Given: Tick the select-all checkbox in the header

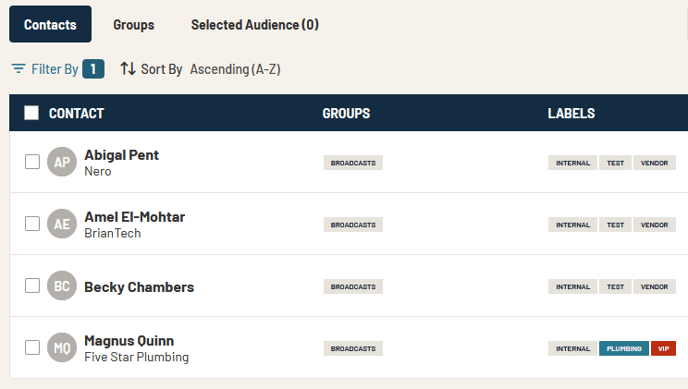Looking at the screenshot, I should point(32,113).
